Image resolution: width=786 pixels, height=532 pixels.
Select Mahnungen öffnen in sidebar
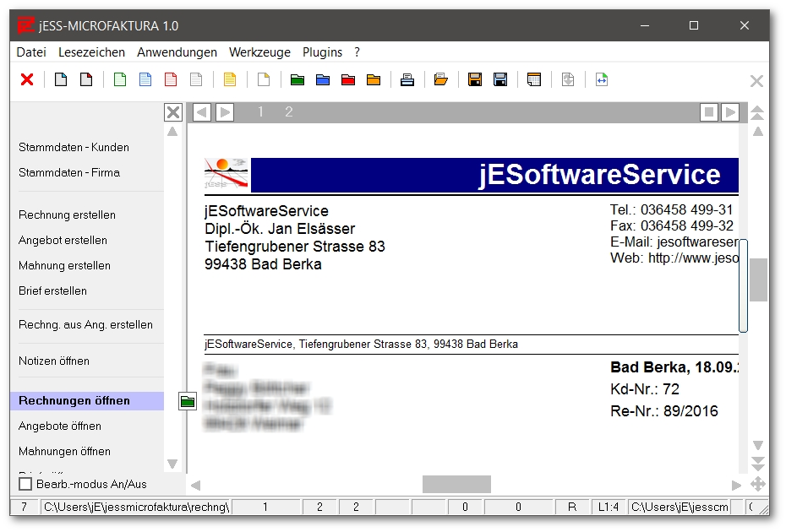(65, 451)
